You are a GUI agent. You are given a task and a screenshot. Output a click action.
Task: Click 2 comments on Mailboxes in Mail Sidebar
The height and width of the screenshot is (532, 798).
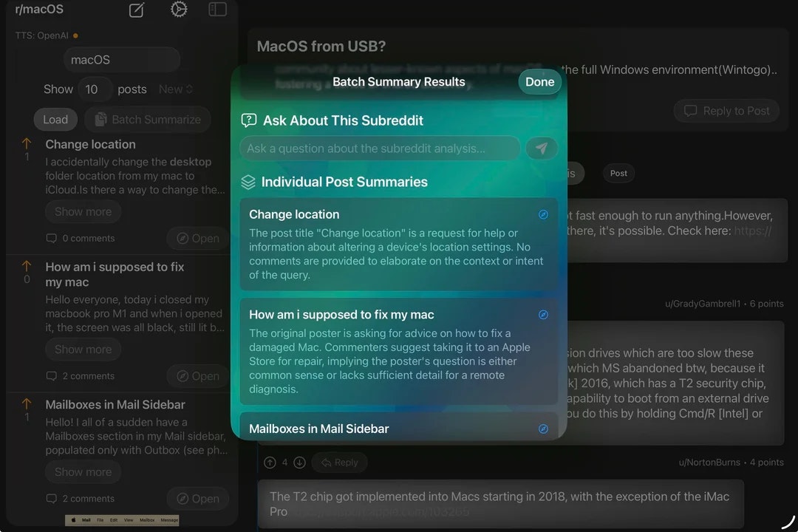point(81,499)
